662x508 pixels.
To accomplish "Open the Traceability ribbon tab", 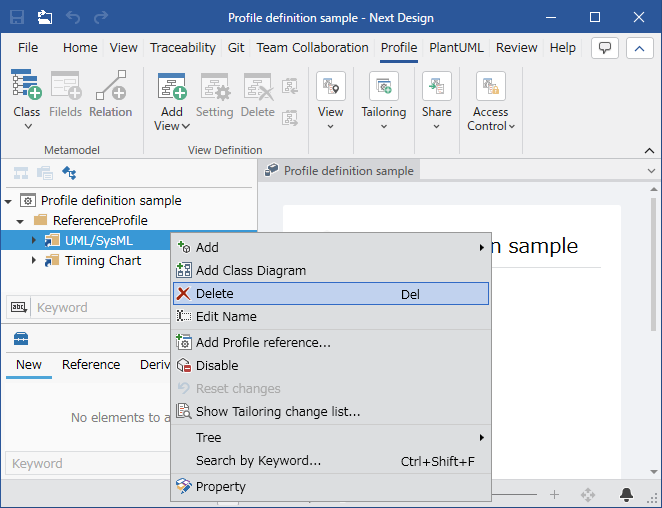I will [x=183, y=47].
